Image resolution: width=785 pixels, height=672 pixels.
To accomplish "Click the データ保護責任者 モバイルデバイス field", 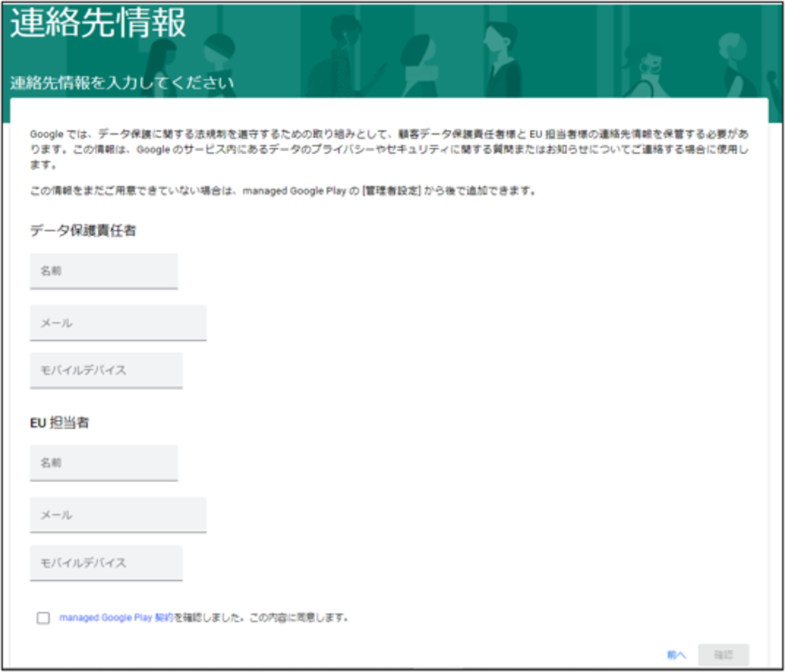I will point(106,370).
